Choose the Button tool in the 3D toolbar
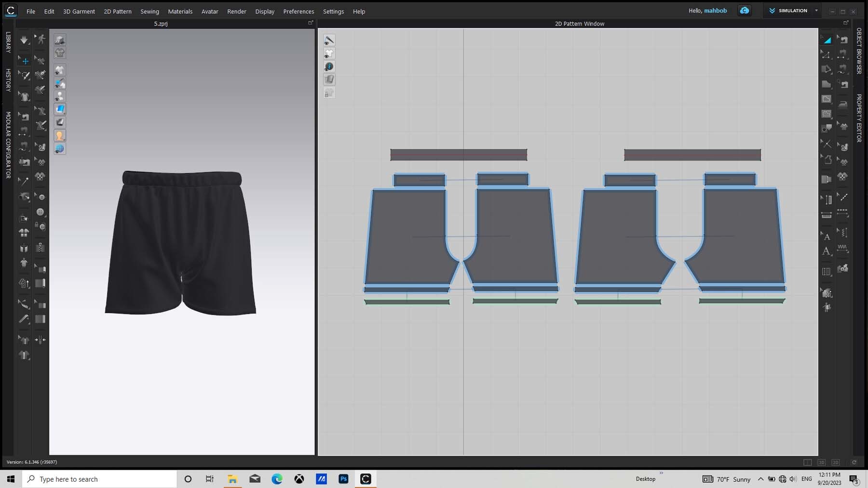 [x=41, y=212]
